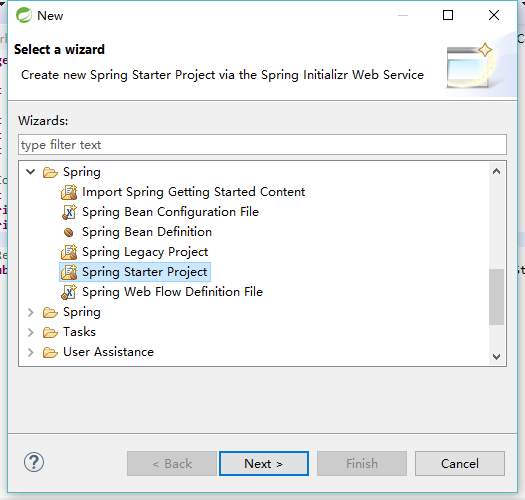
Task: Select Spring Bean Configuration File wizard
Action: [x=170, y=212]
